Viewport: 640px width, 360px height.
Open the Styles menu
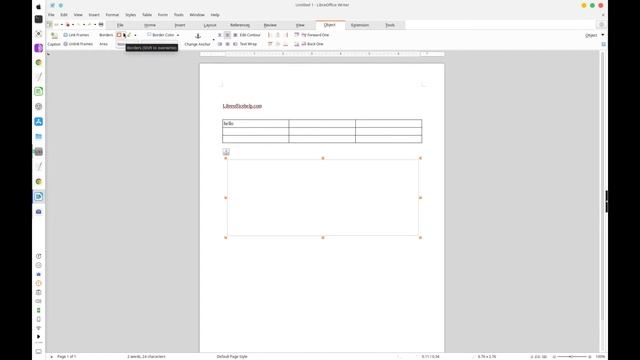point(131,15)
